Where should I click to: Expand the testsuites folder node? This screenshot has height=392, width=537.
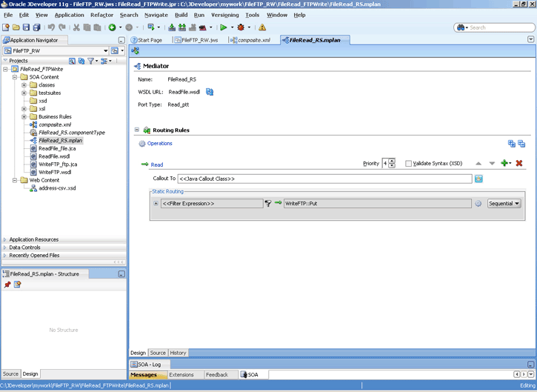click(24, 93)
